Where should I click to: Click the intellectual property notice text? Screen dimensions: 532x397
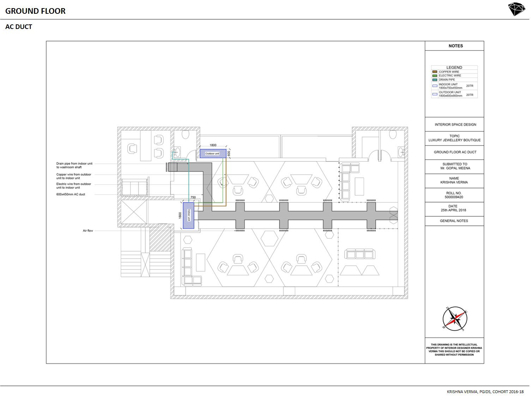pos(454,350)
